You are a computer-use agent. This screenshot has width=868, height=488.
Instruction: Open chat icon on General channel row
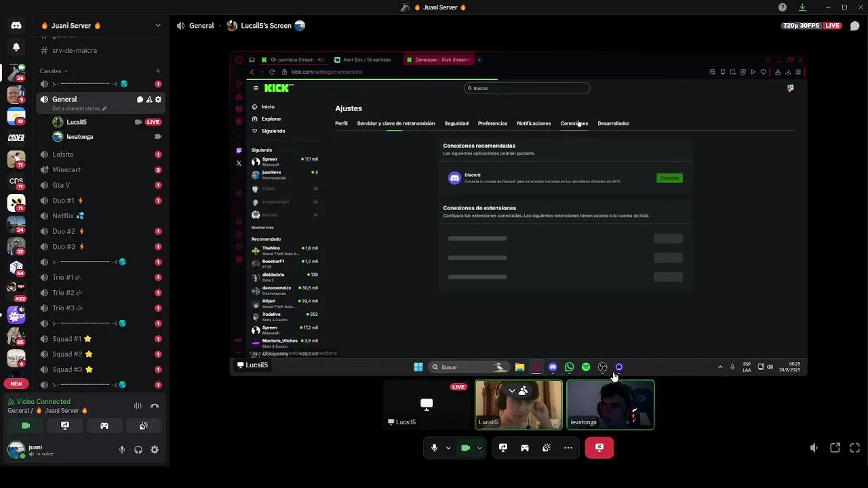click(x=140, y=100)
